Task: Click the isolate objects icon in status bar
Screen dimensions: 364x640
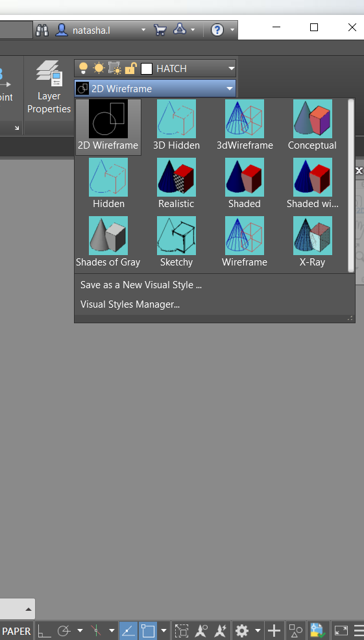Action: [x=295, y=631]
